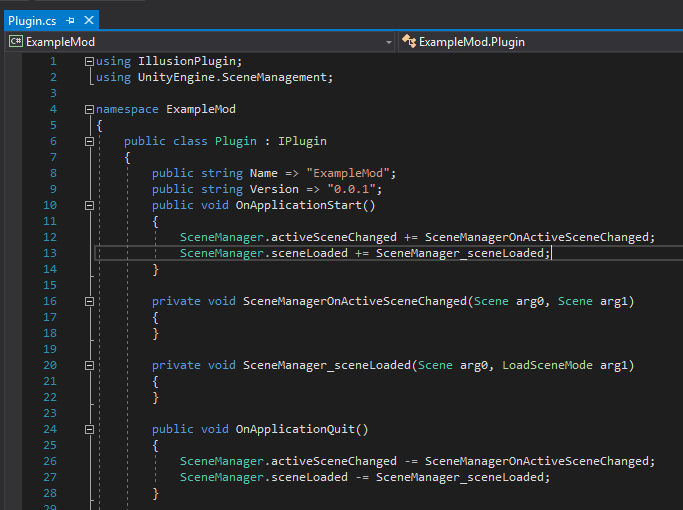Viewport: 683px width, 510px height.
Task: Click the Plugin class name on line 6
Action: (236, 141)
